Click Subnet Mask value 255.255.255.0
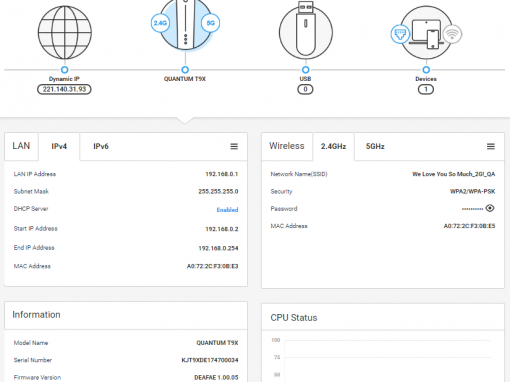Viewport: 510px width, 382px height. pyautogui.click(x=218, y=191)
